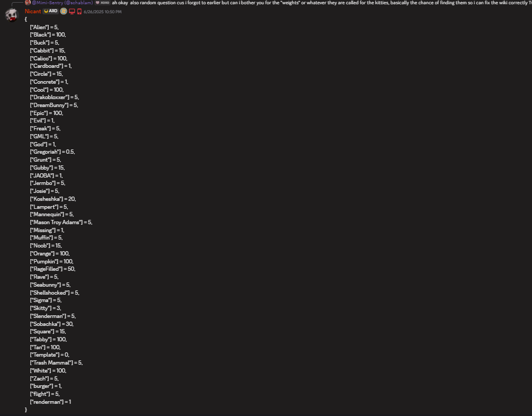Click the red desktop monitor status icon

[72, 12]
